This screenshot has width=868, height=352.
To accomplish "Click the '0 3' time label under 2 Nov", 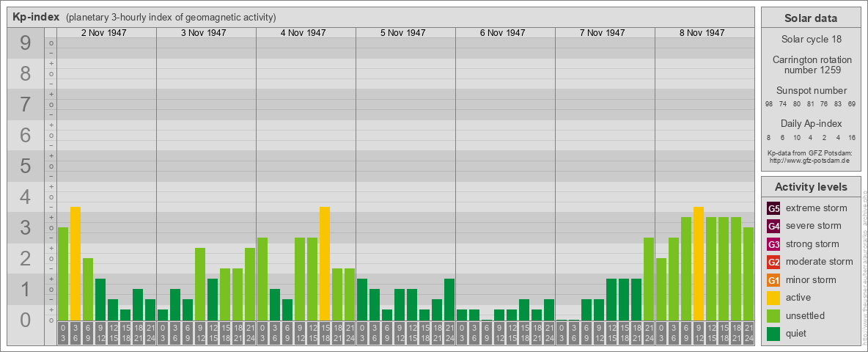I will pos(62,333).
